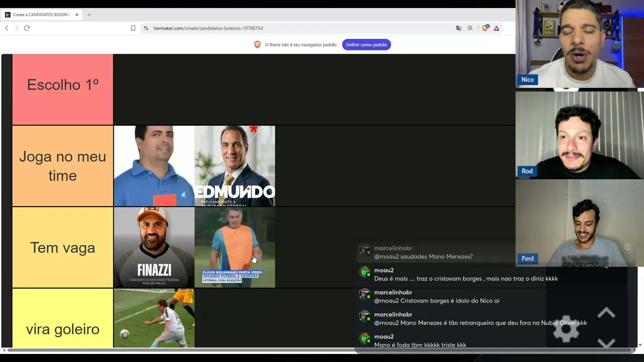Click 'Definir como padrão' button
The image size is (644, 362).
click(366, 45)
